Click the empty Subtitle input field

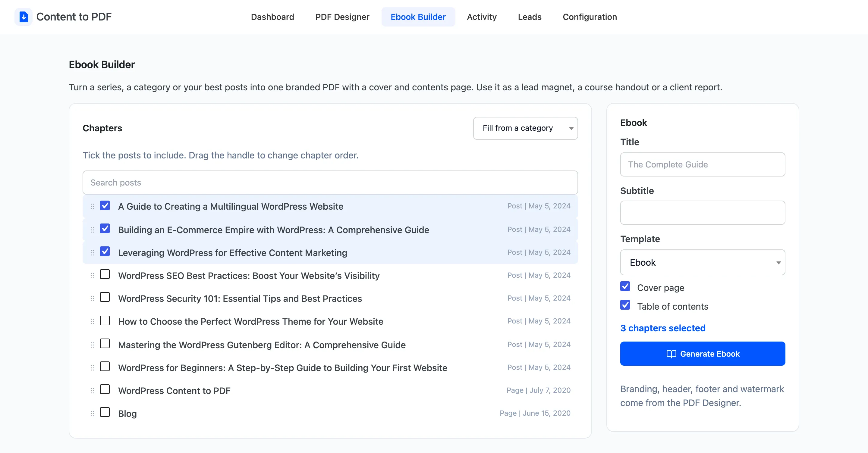point(703,213)
